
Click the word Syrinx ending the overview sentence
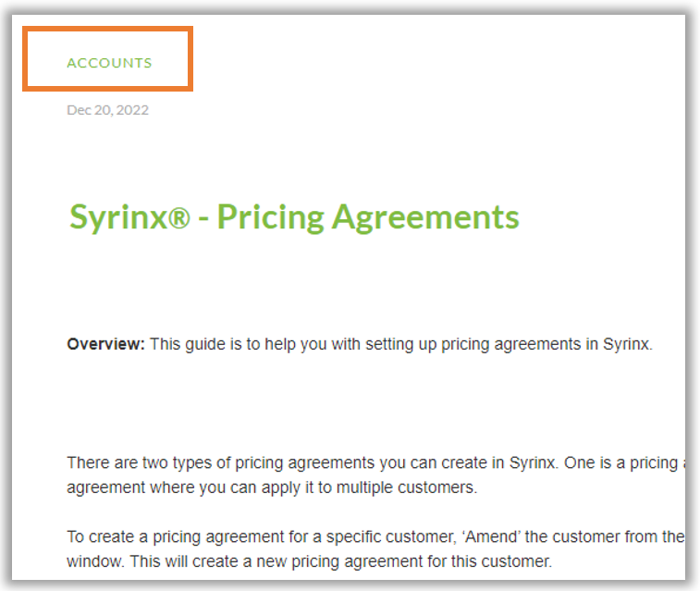(627, 345)
